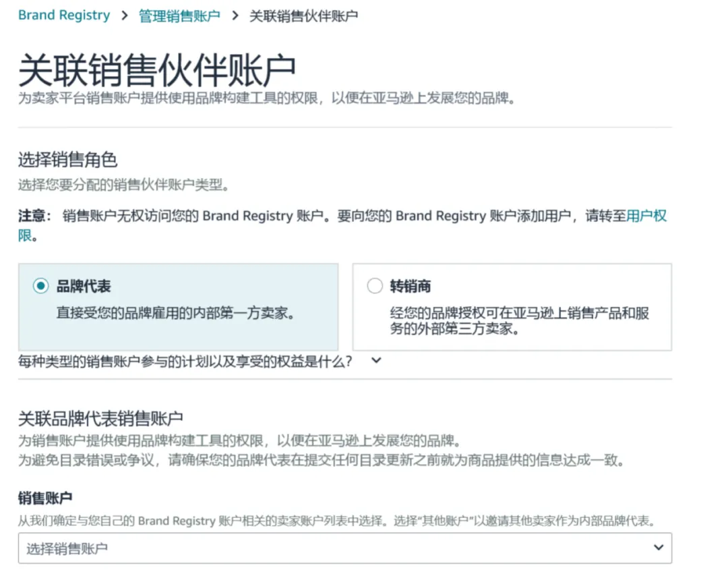Click the 转销商 card description about 外部第三方卖家
Screen dimensions: 728x576
[x=519, y=322]
